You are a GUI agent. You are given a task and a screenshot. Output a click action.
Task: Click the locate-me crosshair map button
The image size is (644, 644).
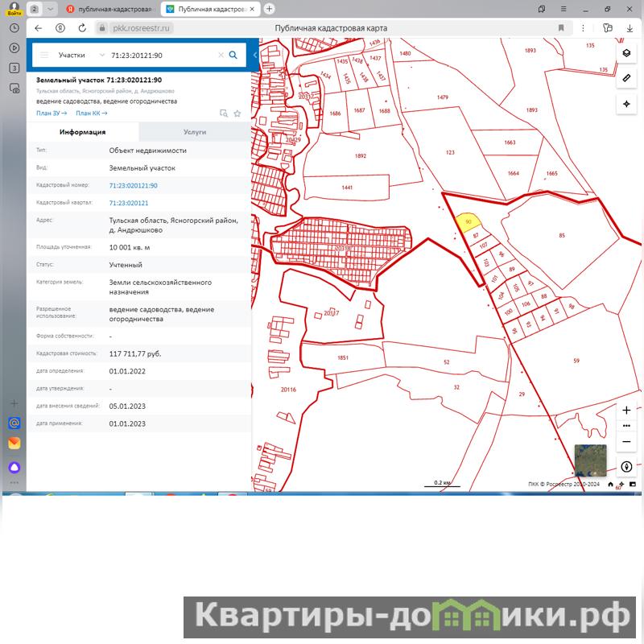pos(626,105)
